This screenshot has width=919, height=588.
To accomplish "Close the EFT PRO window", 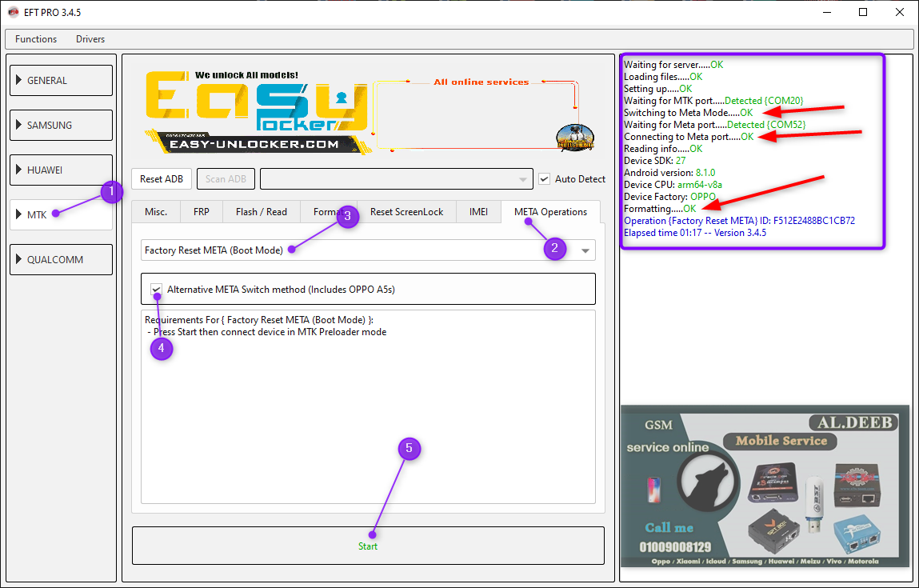I will click(x=900, y=12).
